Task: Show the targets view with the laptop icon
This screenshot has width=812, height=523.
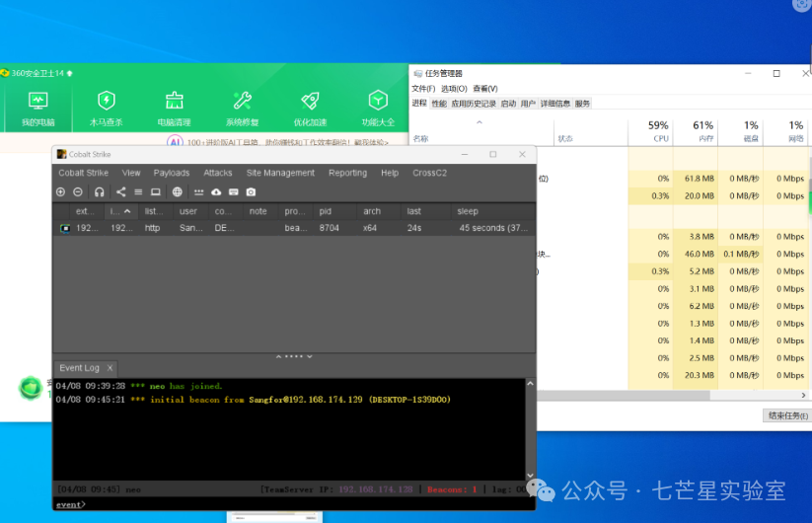Action: [x=155, y=192]
